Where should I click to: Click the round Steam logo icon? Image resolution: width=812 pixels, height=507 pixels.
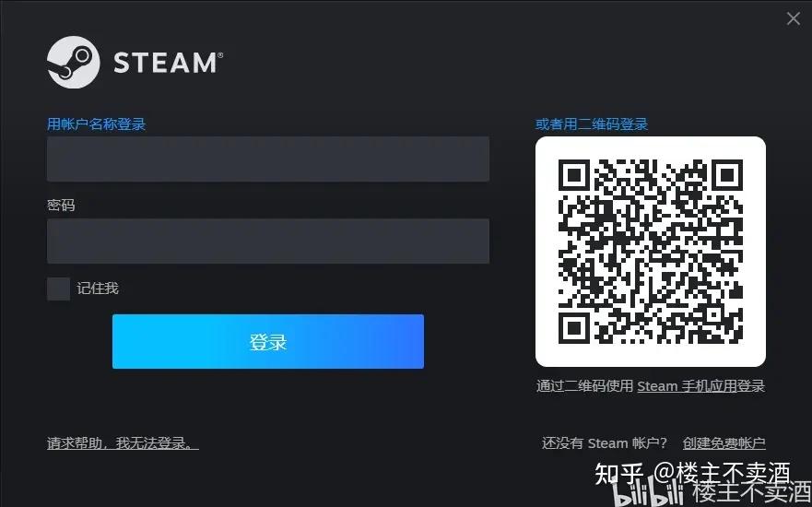(73, 62)
